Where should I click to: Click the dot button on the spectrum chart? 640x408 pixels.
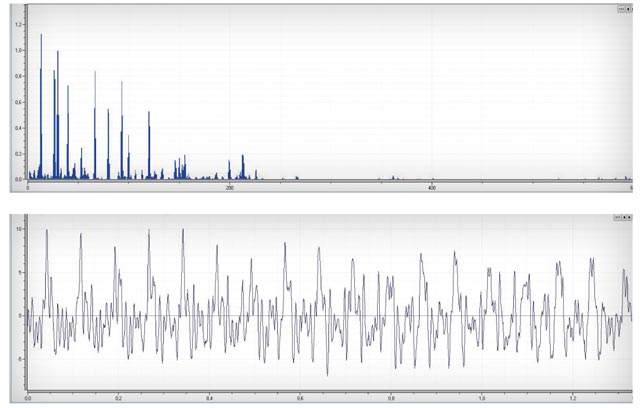[629, 8]
